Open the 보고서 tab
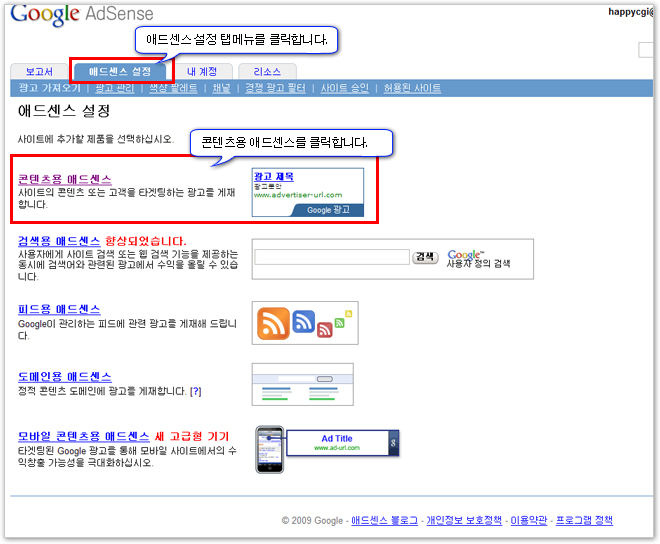 (39, 71)
